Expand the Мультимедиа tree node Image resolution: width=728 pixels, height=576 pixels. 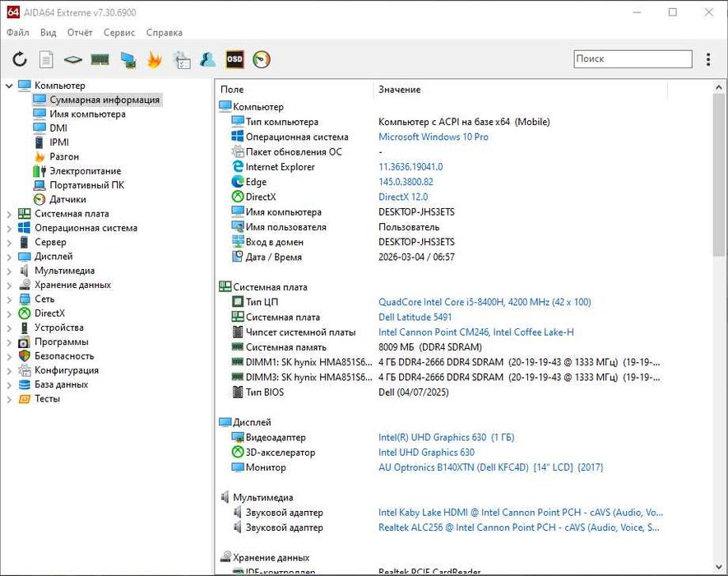9,271
